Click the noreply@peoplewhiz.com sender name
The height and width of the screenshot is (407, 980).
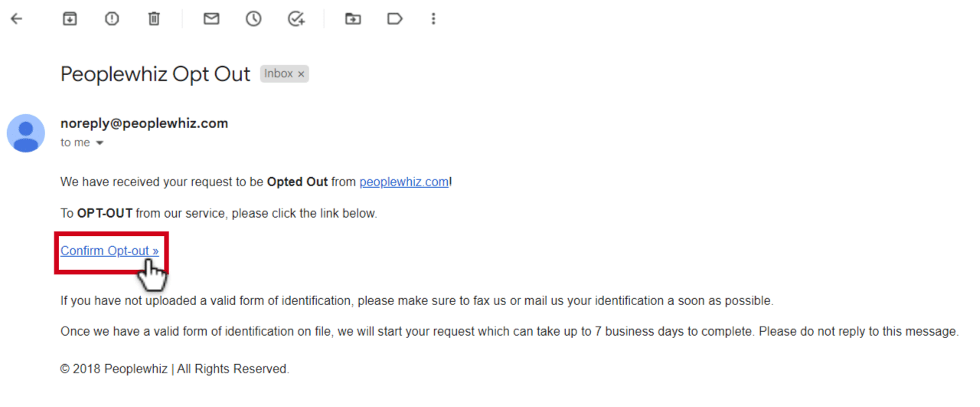[x=144, y=123]
